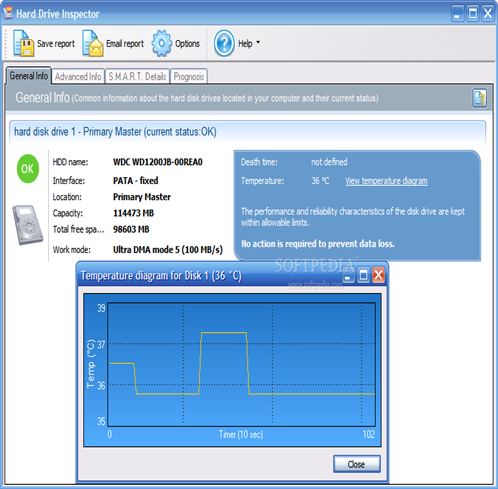Click the blue Help question mark icon
The image size is (498, 489).
coord(224,43)
